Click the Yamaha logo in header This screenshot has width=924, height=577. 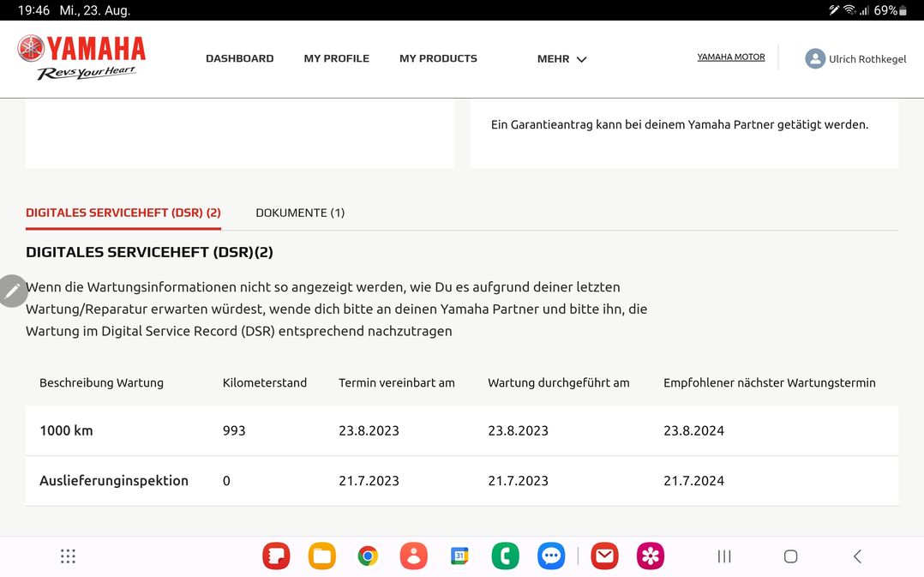click(81, 57)
